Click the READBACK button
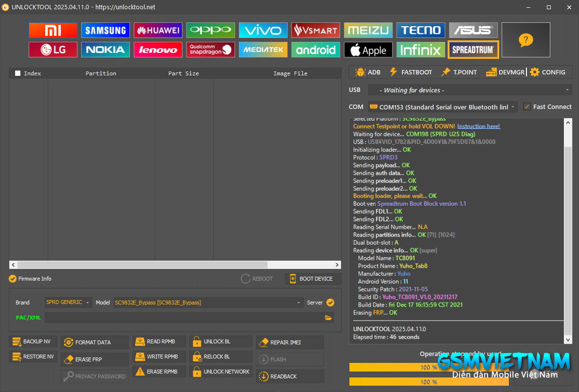579x392 pixels. pyautogui.click(x=290, y=376)
